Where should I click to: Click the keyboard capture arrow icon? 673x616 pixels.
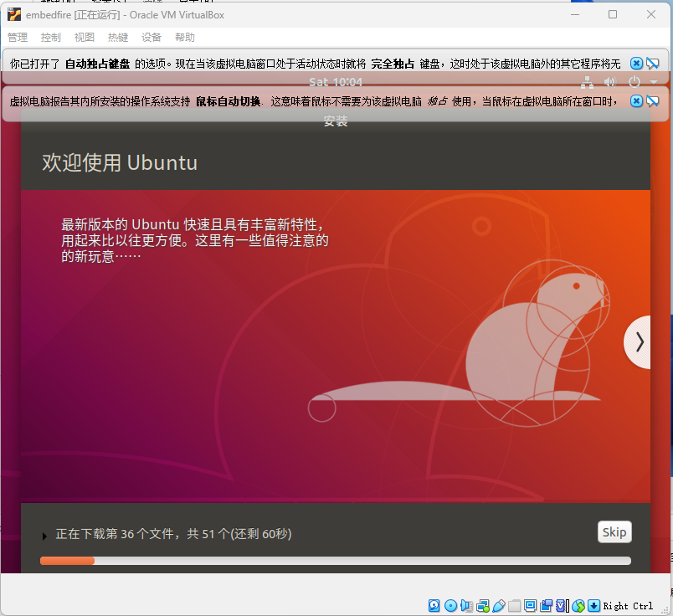(x=594, y=606)
